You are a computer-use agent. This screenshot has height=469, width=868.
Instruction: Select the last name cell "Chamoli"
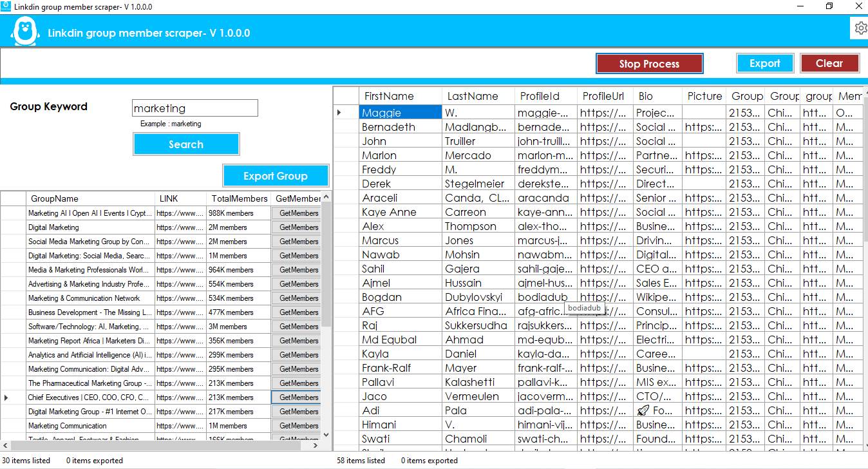tap(478, 439)
